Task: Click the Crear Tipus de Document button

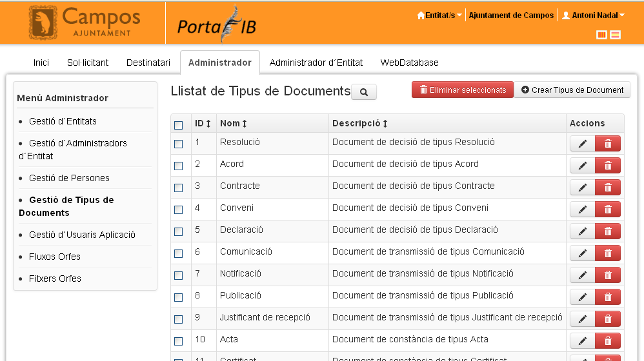Action: (572, 90)
